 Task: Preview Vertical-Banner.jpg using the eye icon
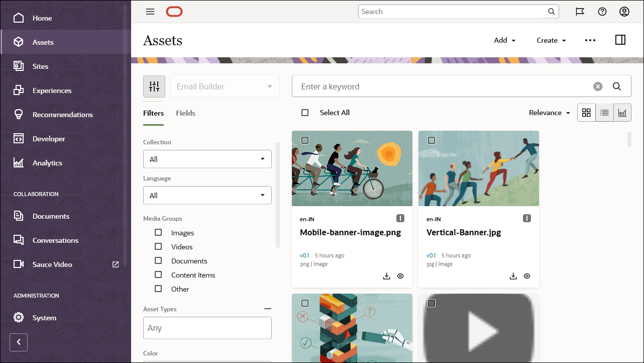point(527,276)
